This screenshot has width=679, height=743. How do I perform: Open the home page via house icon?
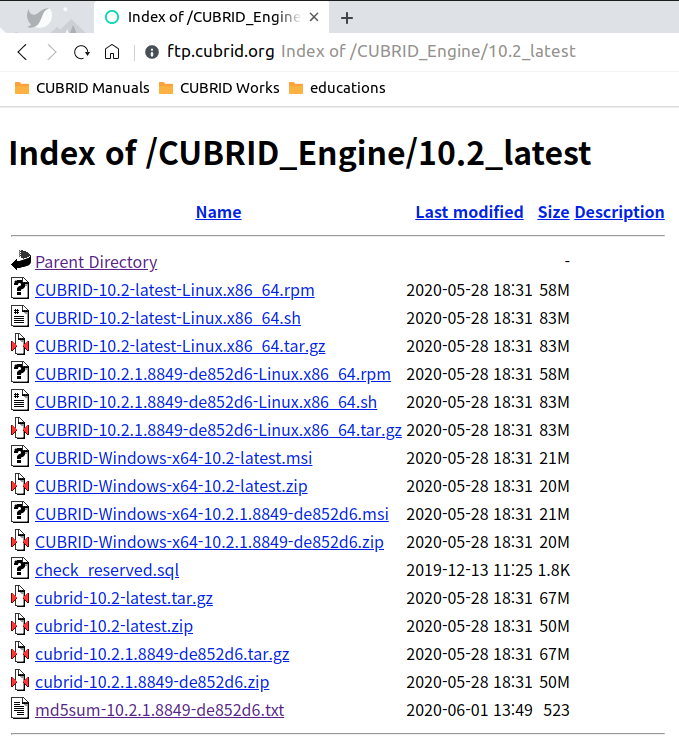click(112, 52)
